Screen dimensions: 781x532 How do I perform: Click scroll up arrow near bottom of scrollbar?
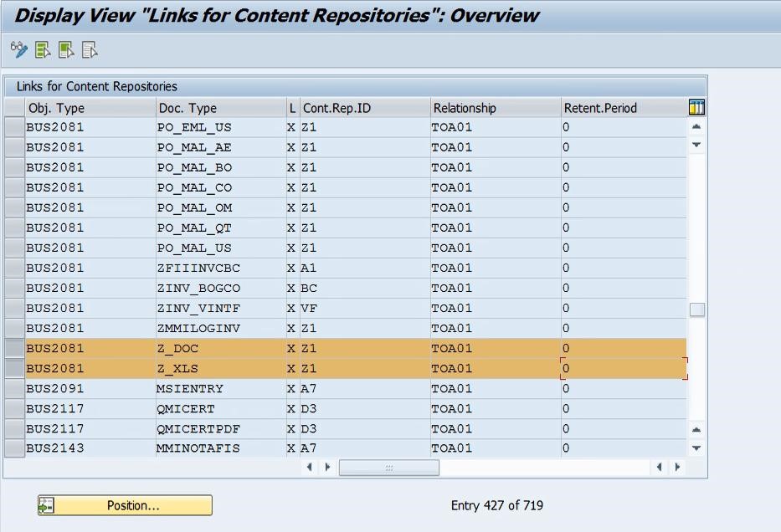696,429
